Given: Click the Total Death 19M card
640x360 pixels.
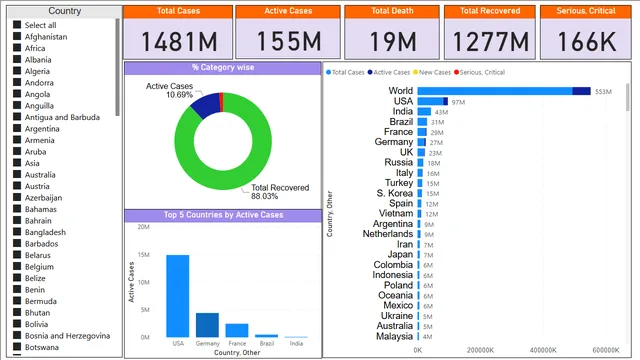Looking at the screenshot, I should 392,32.
